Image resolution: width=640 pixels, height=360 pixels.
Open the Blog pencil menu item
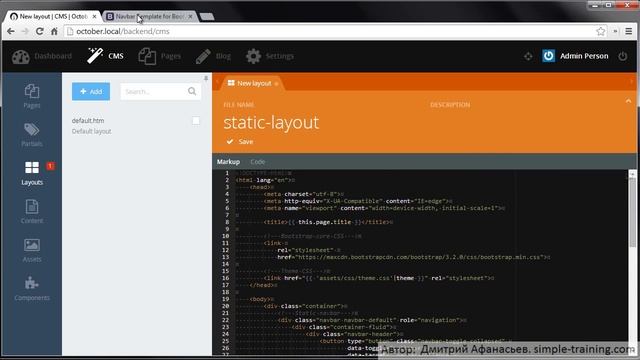(213, 56)
